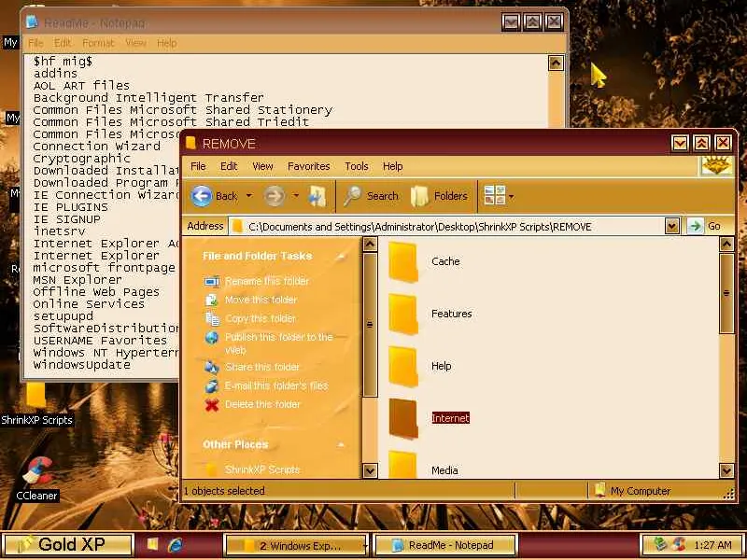Open the Tools menu
This screenshot has height=560, width=747.
(357, 166)
